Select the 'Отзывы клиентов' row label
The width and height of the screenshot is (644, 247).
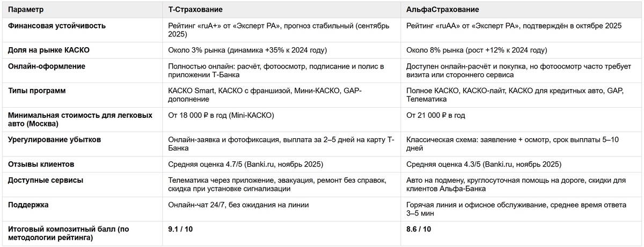(x=41, y=164)
